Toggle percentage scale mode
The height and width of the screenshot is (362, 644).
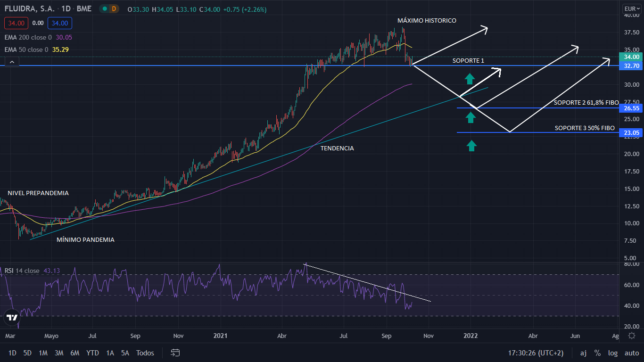click(x=597, y=353)
